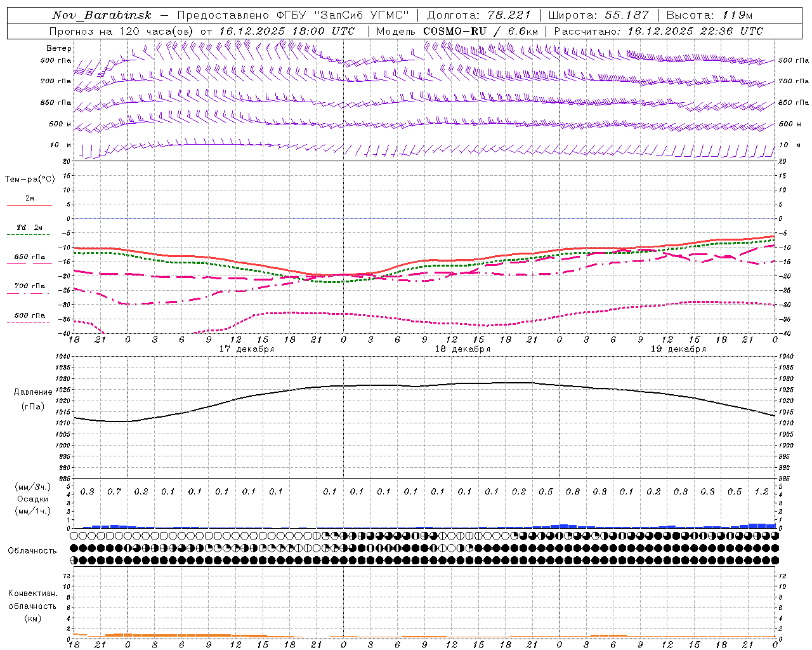Click the '19 декабря' date label
Viewport: 812px width, 650px height.
point(678,349)
